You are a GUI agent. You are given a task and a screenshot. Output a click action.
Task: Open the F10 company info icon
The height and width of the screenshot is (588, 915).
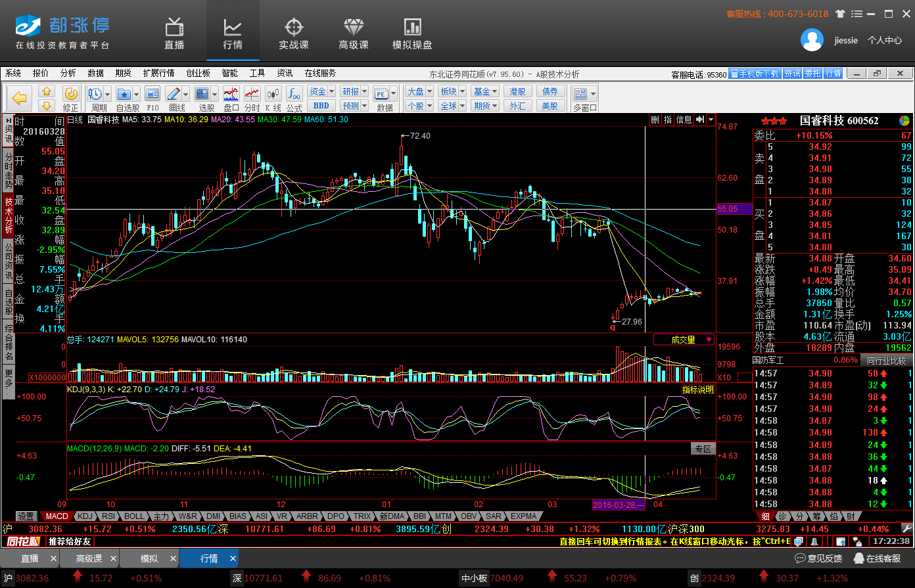pyautogui.click(x=152, y=98)
